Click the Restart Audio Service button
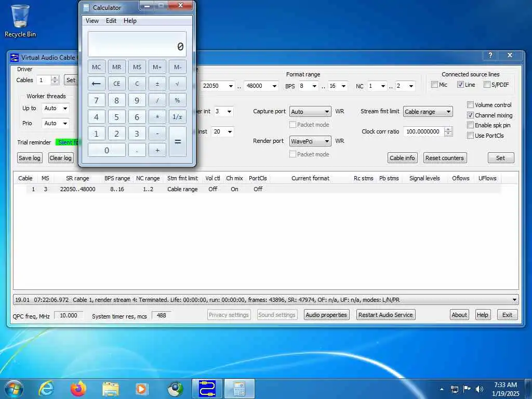The image size is (532, 399). click(x=385, y=315)
